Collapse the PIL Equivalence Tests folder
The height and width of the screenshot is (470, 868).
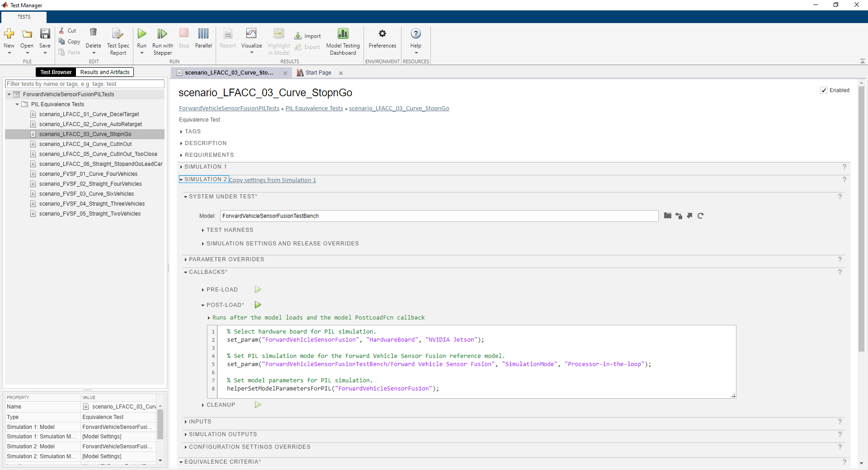pos(17,104)
